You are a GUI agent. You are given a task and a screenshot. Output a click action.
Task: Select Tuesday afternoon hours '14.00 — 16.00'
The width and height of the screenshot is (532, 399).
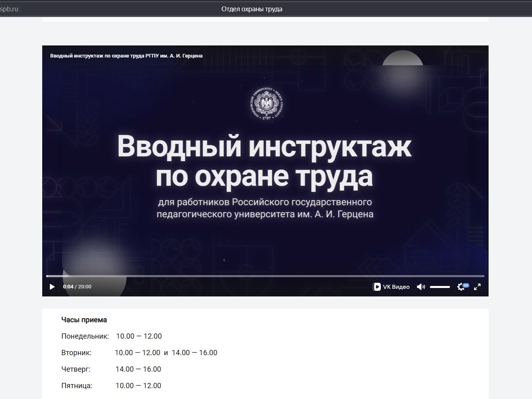click(x=195, y=353)
